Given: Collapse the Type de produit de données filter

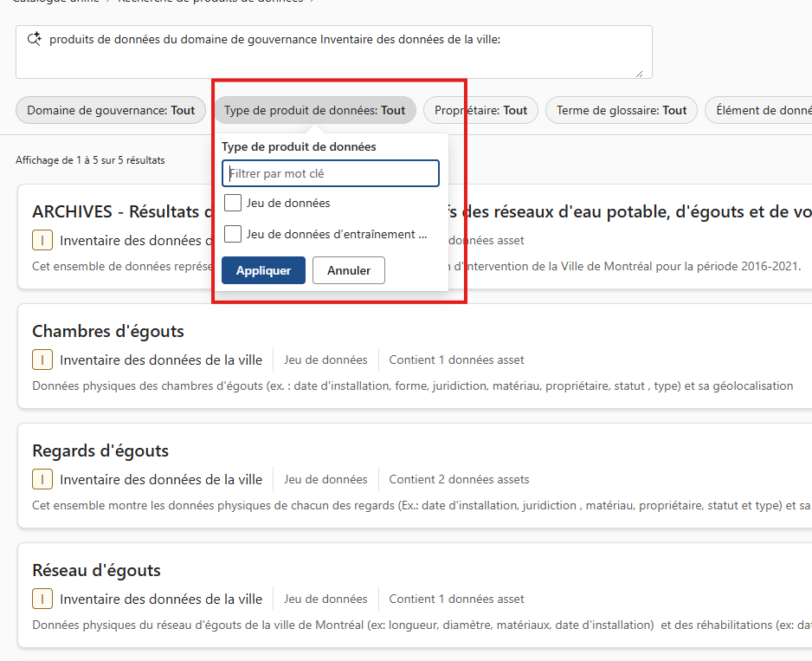Looking at the screenshot, I should (x=315, y=110).
